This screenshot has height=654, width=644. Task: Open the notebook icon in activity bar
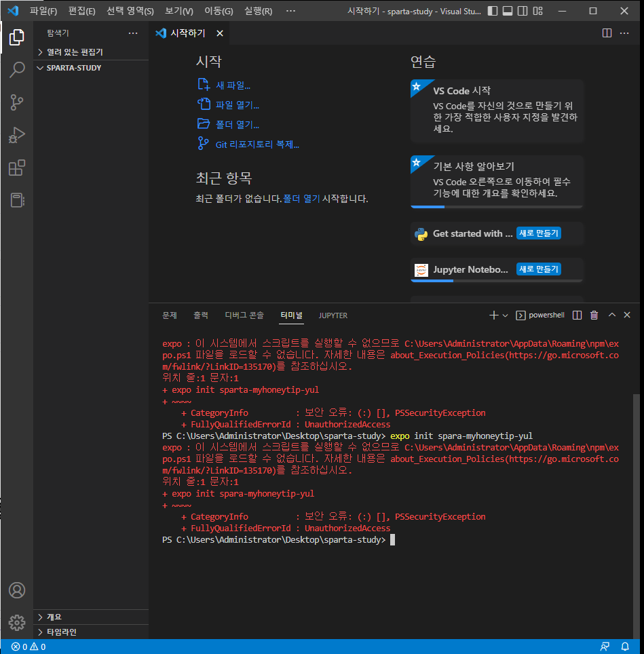pos(17,200)
